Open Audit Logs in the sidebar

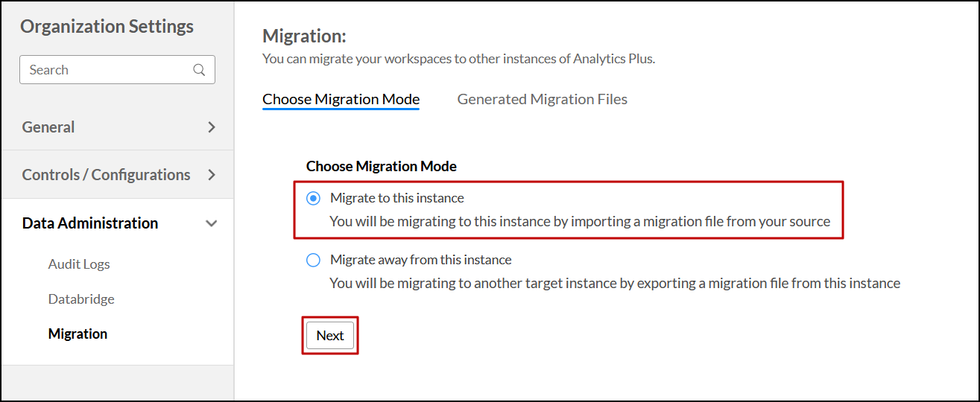[x=79, y=264]
